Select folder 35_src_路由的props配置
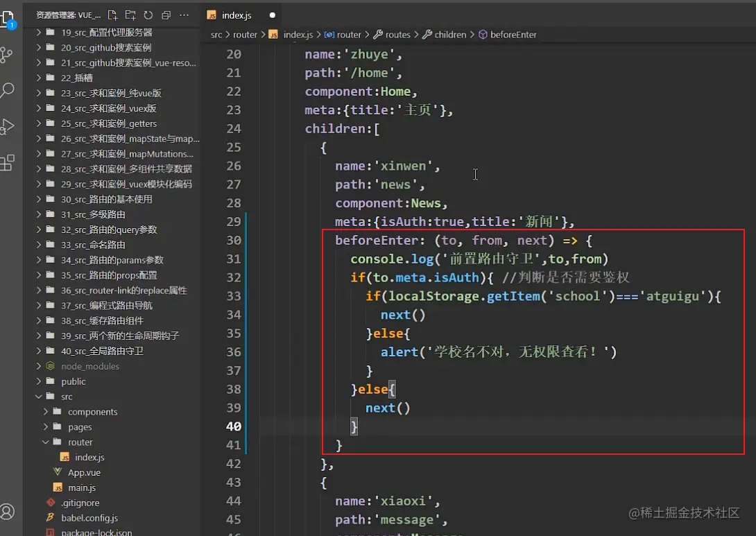 point(109,275)
